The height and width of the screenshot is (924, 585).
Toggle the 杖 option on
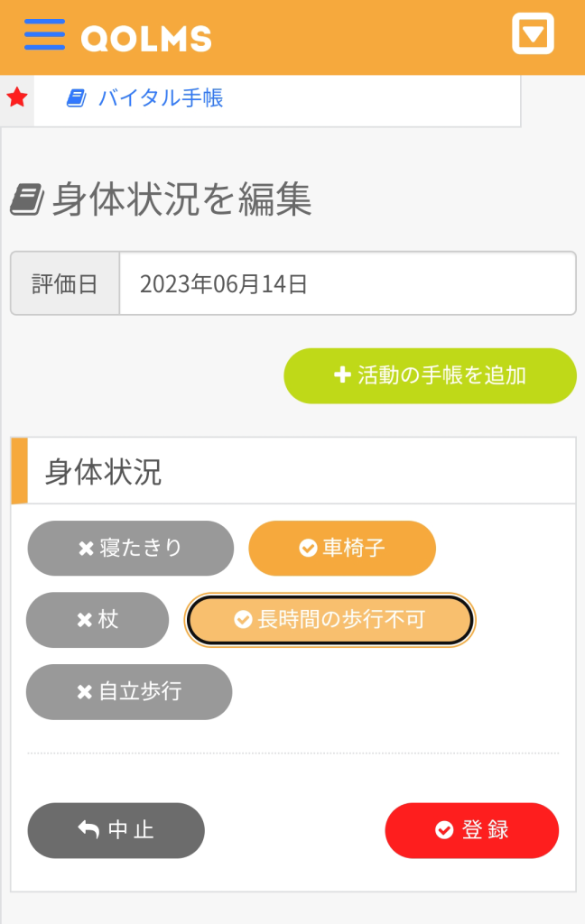click(97, 620)
